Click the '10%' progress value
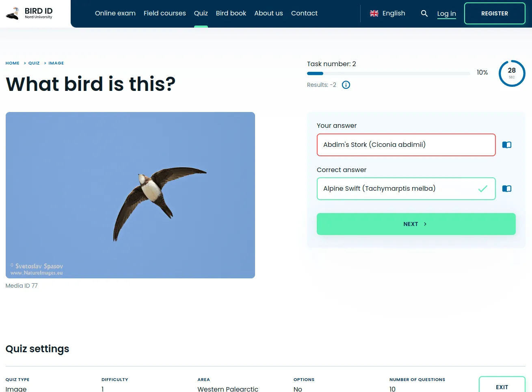 (x=482, y=73)
